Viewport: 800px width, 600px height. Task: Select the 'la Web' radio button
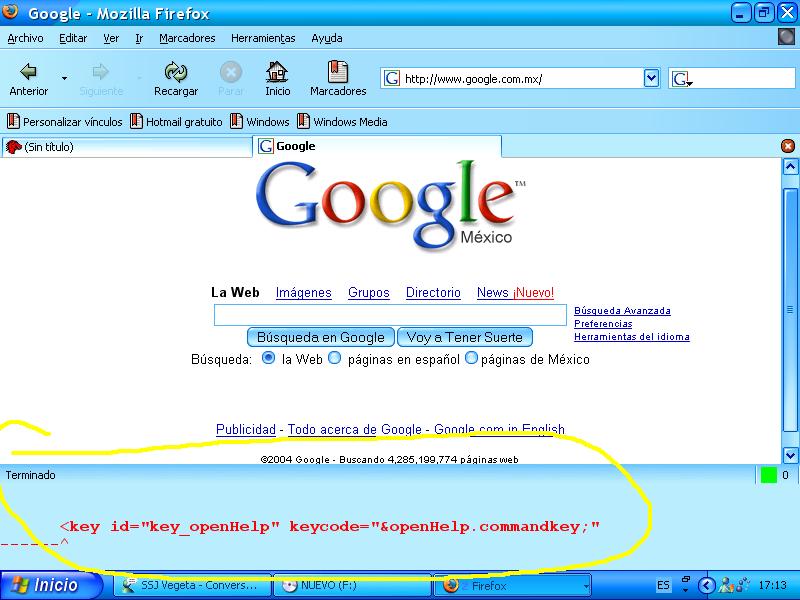pyautogui.click(x=268, y=358)
